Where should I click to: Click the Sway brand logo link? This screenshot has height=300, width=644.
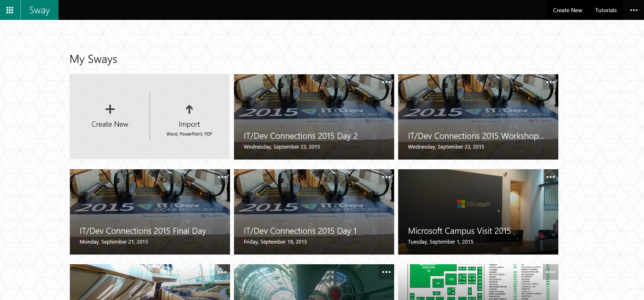coord(39,10)
